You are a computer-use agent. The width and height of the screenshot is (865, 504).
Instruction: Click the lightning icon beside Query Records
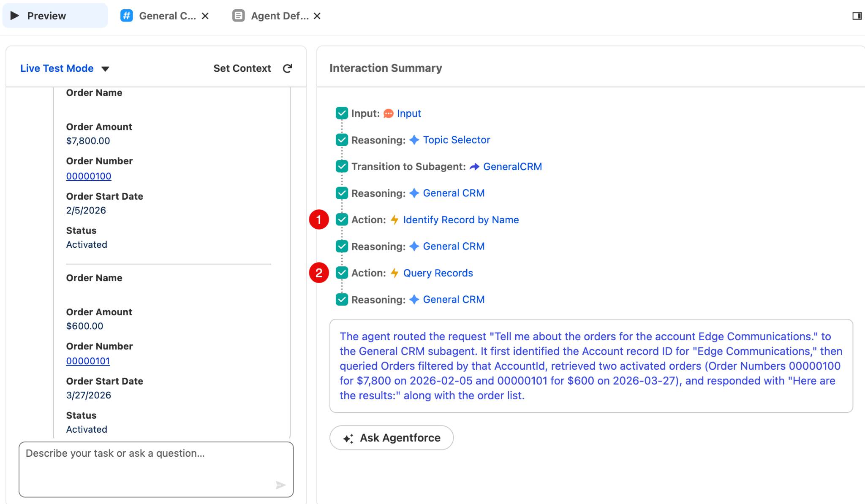[x=394, y=273]
